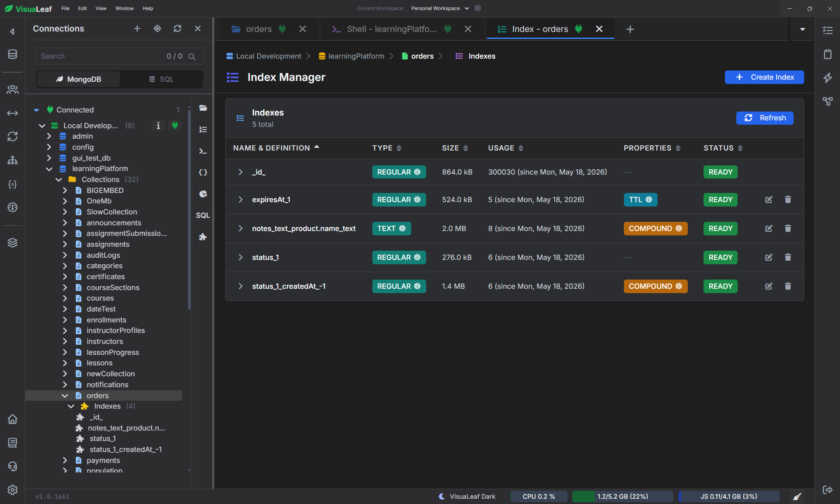Click the shell prompt icon in vertical toolbar
Screen dimensions: 840x504
[203, 151]
